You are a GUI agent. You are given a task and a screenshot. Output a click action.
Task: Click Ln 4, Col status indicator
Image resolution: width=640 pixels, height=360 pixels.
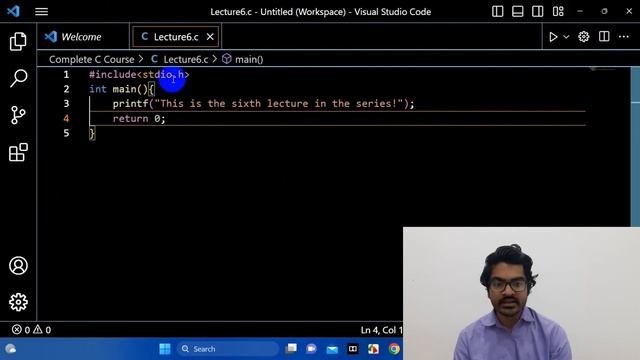tap(381, 330)
